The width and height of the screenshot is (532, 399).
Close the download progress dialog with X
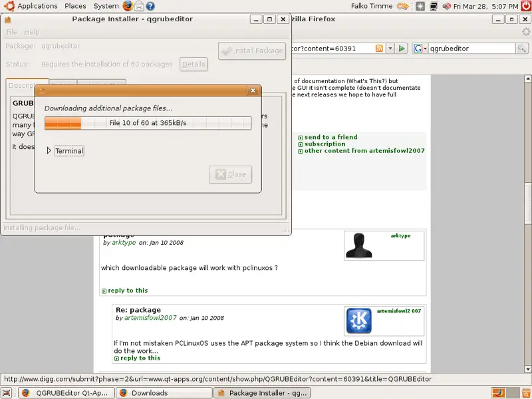[253, 90]
